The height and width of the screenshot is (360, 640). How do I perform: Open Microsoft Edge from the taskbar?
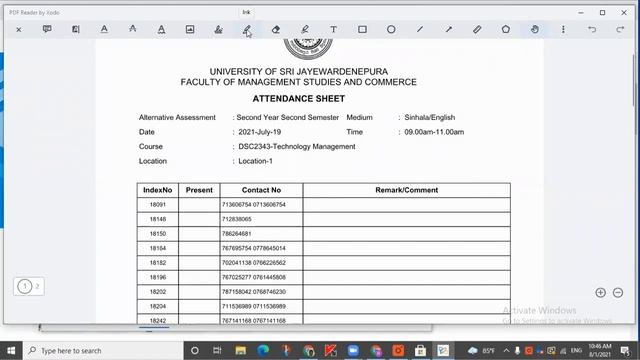pos(263,351)
